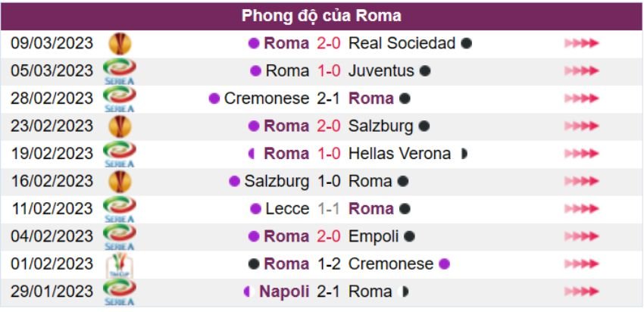Click purple dot beside Cremonese on 28/02/2023
The height and width of the screenshot is (312, 644).
[214, 98]
